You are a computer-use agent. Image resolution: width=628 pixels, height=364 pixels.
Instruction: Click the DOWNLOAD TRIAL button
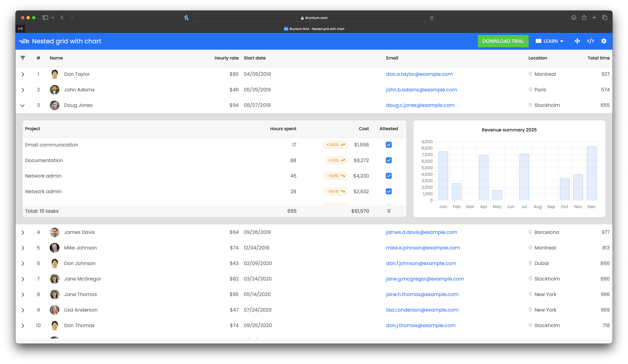pyautogui.click(x=503, y=41)
